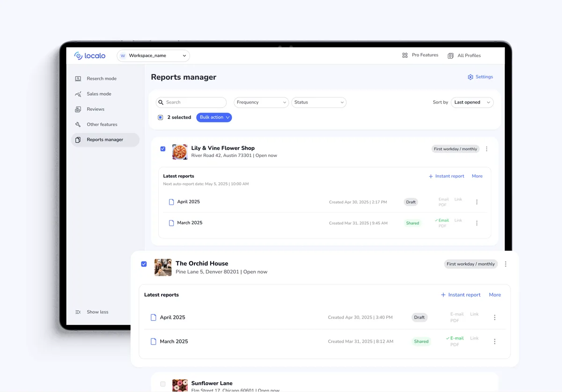Open the three-dot menu for Orchid House March 2025 report
Viewport: 562px width, 392px height.
coord(495,341)
